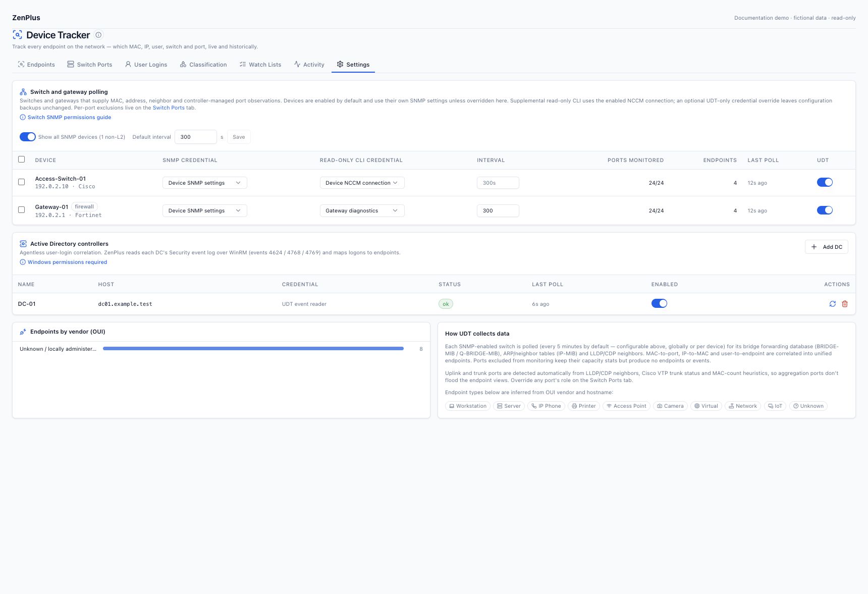This screenshot has width=868, height=594.
Task: Click the Unknown vendor progress bar
Action: 253,349
